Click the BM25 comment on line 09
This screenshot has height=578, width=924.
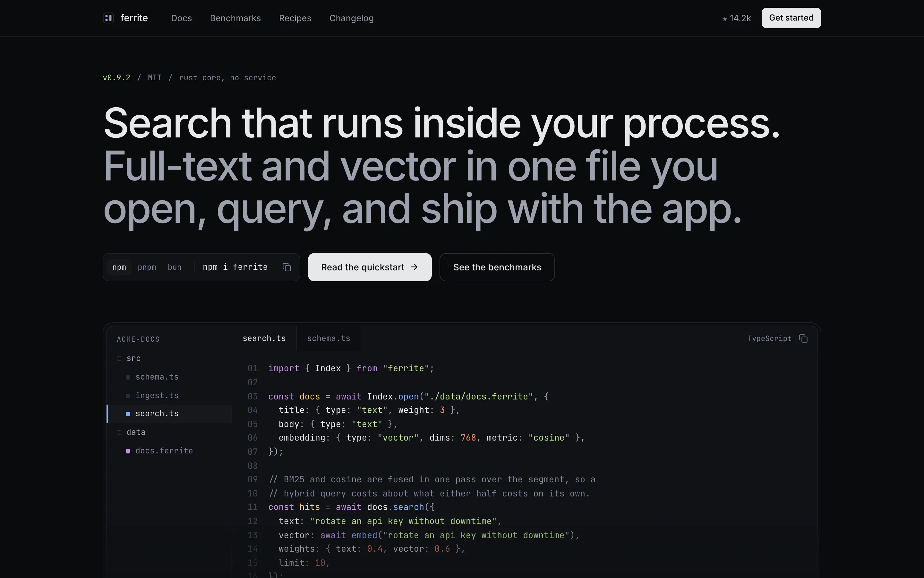[x=432, y=479]
